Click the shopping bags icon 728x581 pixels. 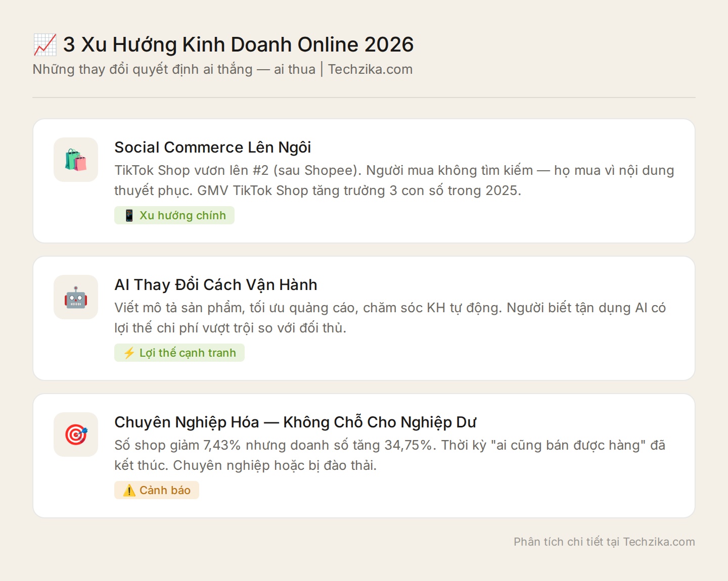(76, 160)
